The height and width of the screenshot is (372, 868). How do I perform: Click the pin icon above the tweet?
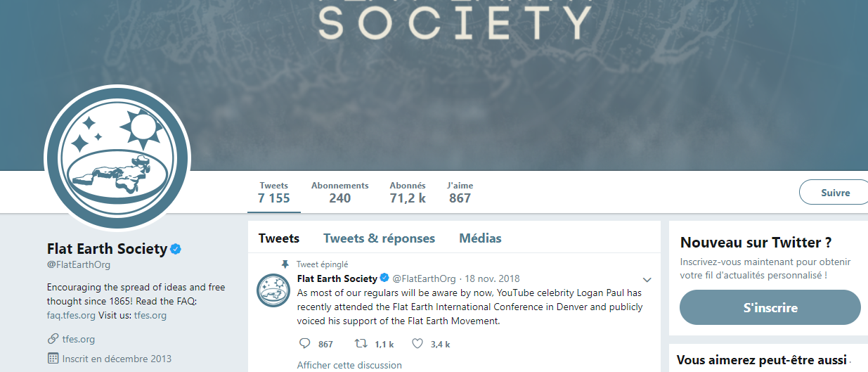coord(285,264)
